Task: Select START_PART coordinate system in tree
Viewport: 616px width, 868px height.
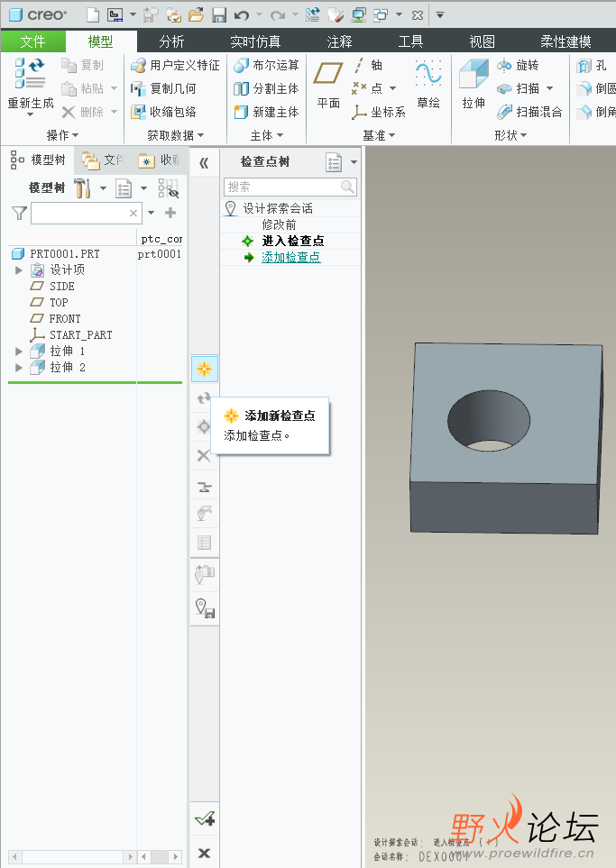Action: [81, 335]
